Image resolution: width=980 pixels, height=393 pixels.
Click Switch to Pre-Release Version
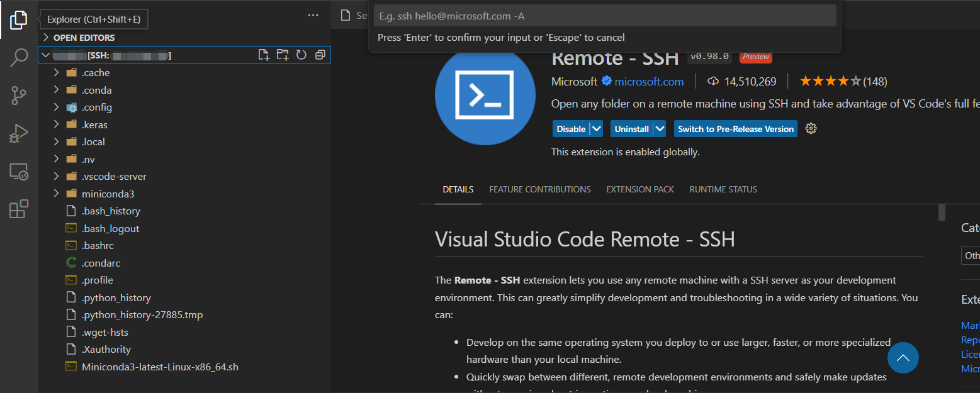click(735, 128)
